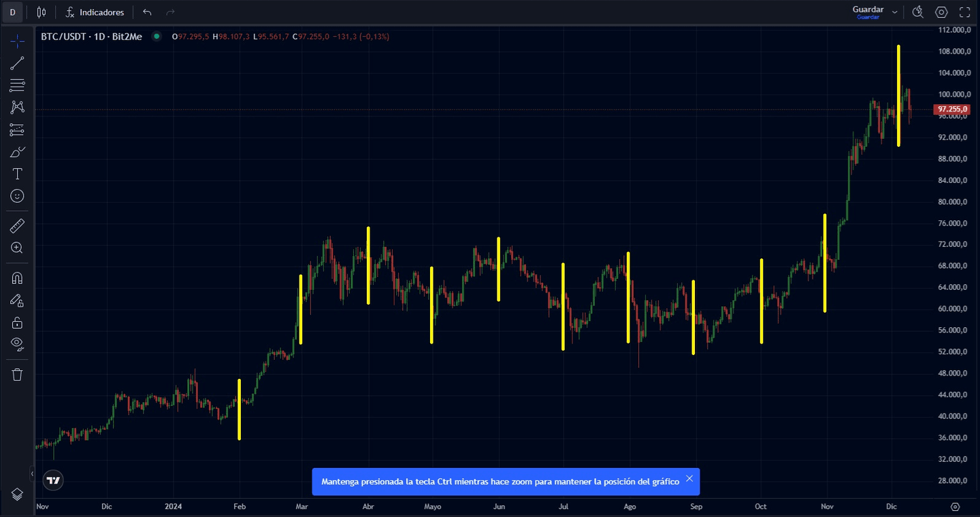Close the Ctrl zoom tip notification
The height and width of the screenshot is (517, 980).
click(689, 479)
